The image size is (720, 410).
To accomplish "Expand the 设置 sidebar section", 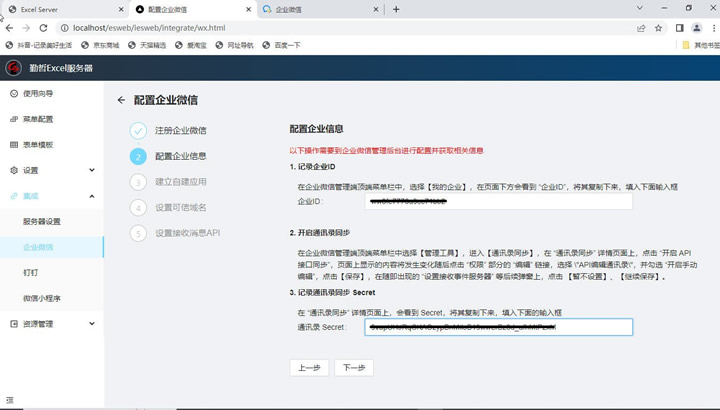I will point(92,170).
